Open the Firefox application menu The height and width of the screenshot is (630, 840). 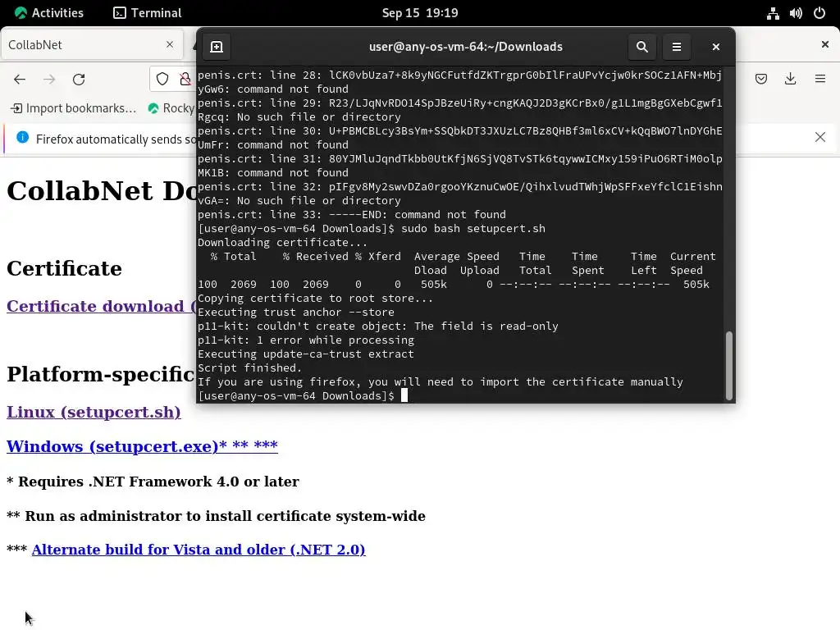click(820, 80)
